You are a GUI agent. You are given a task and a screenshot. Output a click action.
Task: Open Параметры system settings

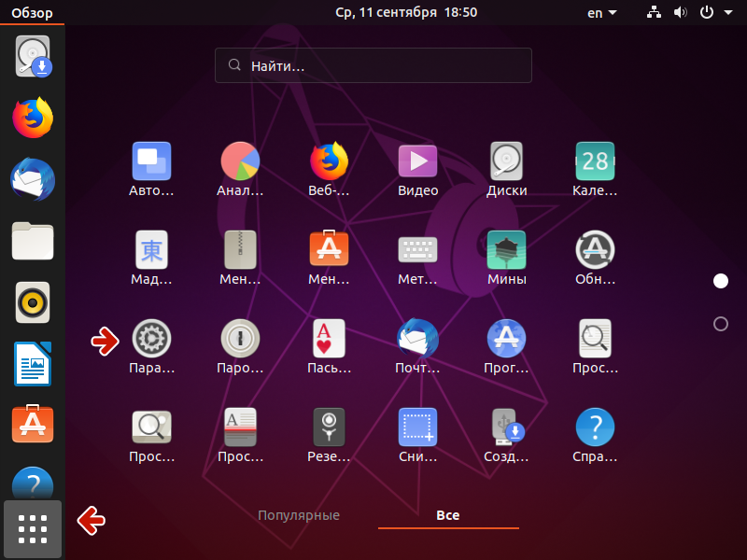tap(151, 338)
